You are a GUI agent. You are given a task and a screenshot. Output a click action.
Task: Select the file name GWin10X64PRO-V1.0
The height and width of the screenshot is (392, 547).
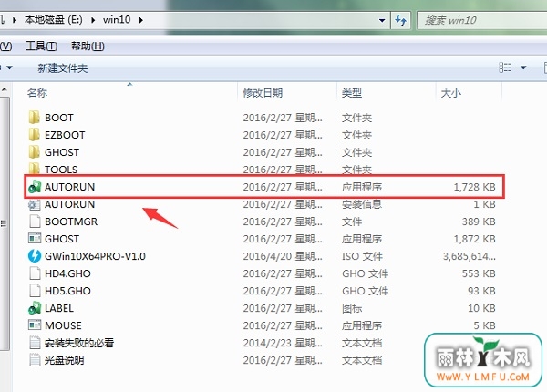point(95,256)
